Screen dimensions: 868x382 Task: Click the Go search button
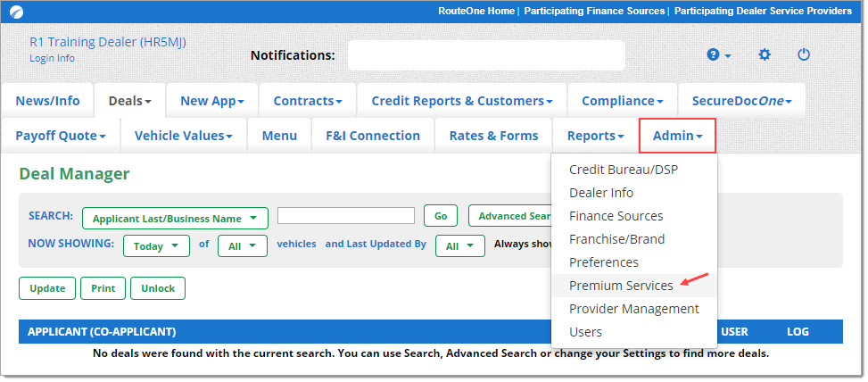click(441, 216)
